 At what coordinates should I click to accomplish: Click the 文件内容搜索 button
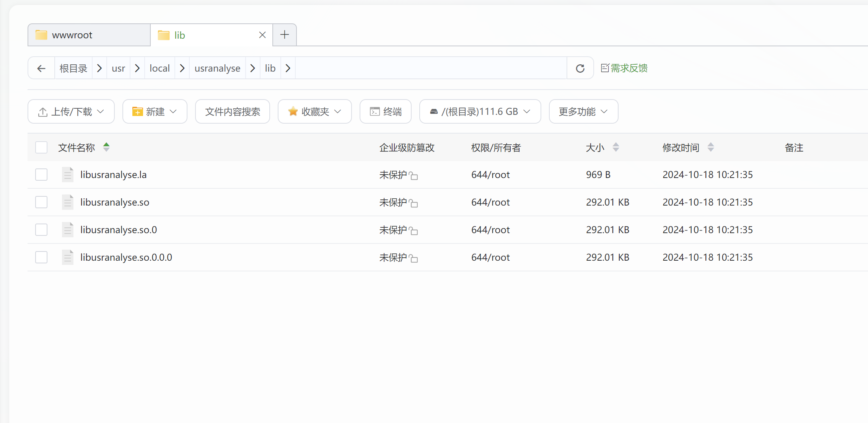pyautogui.click(x=232, y=111)
